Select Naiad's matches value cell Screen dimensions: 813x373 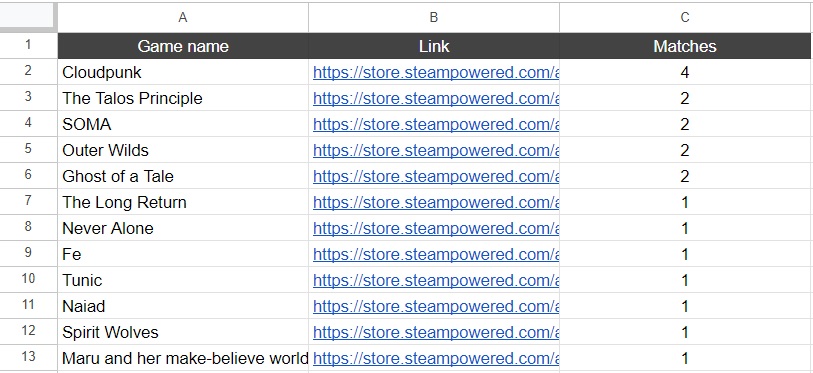click(684, 306)
